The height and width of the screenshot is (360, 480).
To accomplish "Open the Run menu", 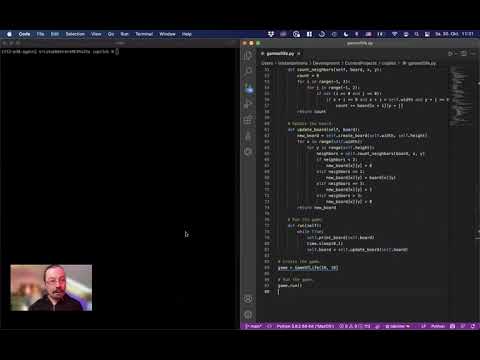I will 124,34.
